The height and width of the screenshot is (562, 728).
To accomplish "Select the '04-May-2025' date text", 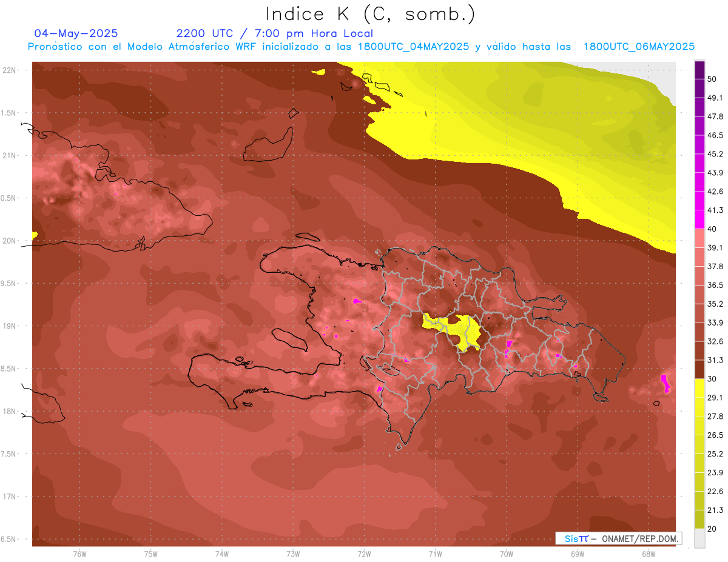I will click(76, 33).
